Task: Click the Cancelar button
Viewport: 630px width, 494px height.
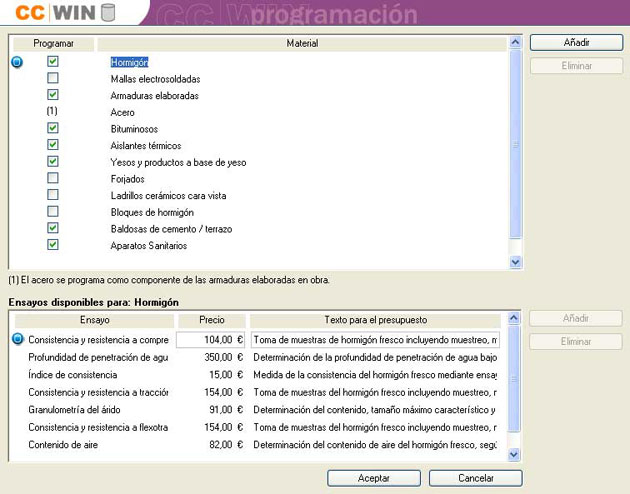Action: [x=476, y=478]
